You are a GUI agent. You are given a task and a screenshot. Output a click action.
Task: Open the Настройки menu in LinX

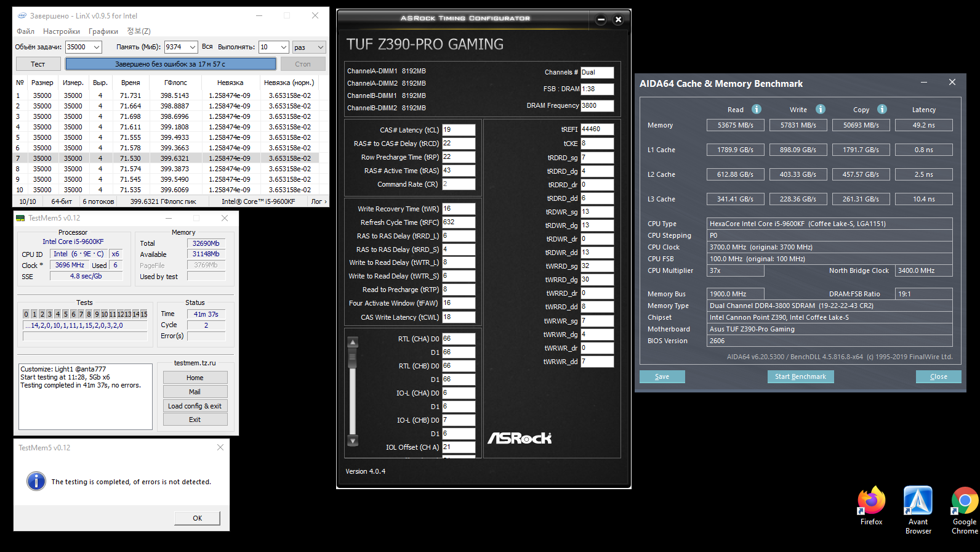pyautogui.click(x=62, y=31)
